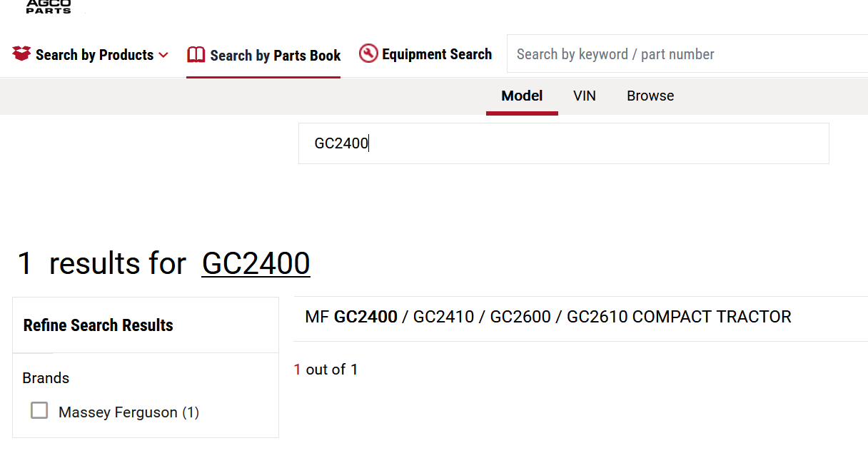The width and height of the screenshot is (868, 473).
Task: Open the Search by Products menu label
Action: coord(94,55)
